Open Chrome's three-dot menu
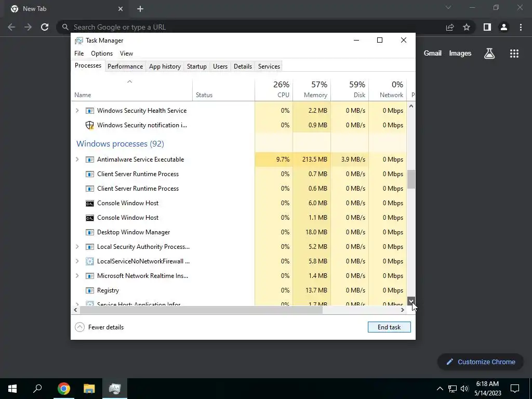Image resolution: width=532 pixels, height=399 pixels. (x=521, y=27)
